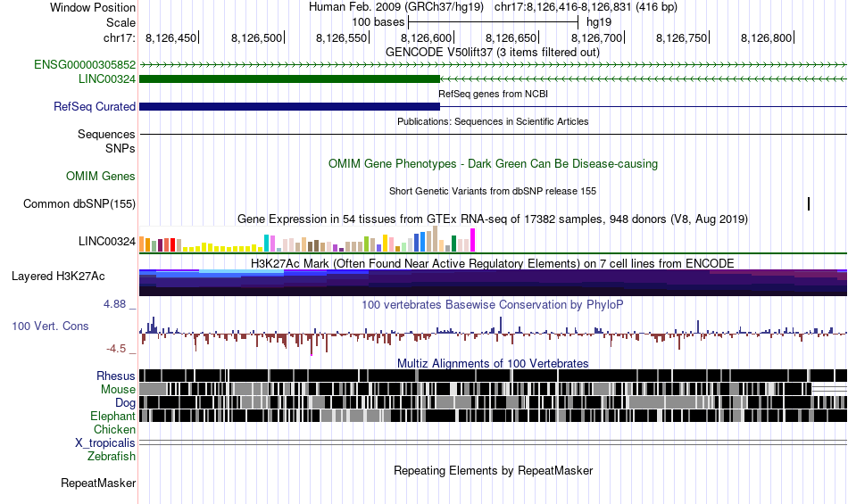Open the OMIM Gene Phenotypes track title

[494, 163]
